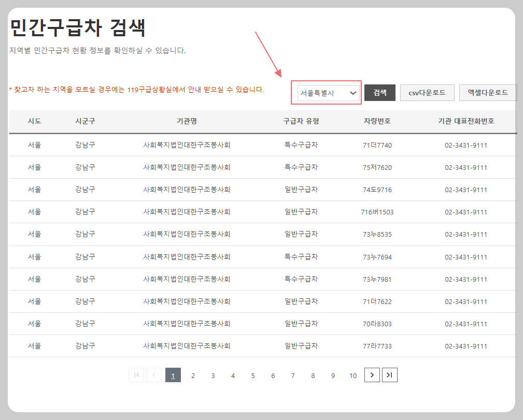Viewport: 523px width, 420px height.
Task: Click 강남구 in the 73누7981 row
Action: click(x=85, y=279)
